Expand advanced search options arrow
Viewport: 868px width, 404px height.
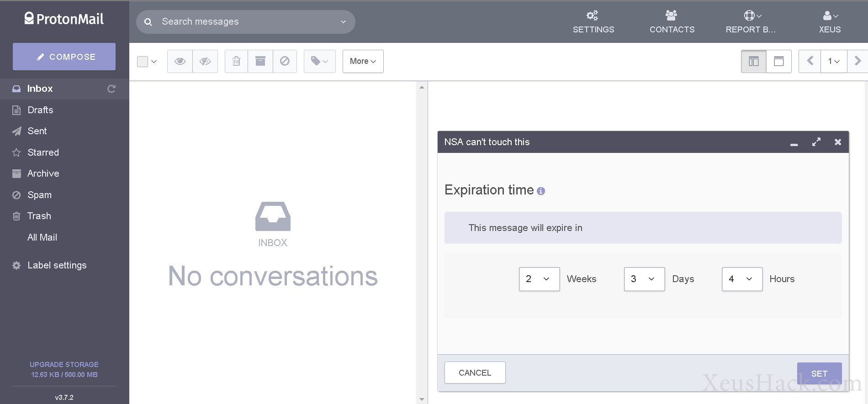click(343, 22)
